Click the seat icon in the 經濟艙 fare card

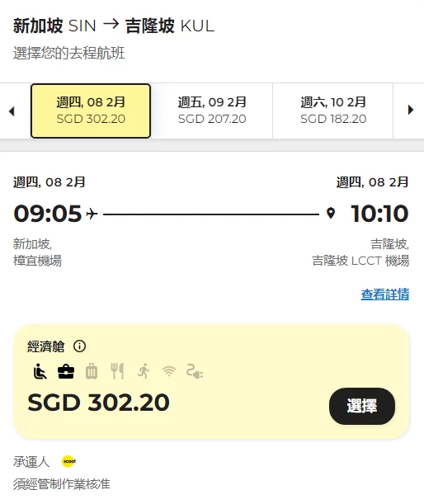point(40,371)
